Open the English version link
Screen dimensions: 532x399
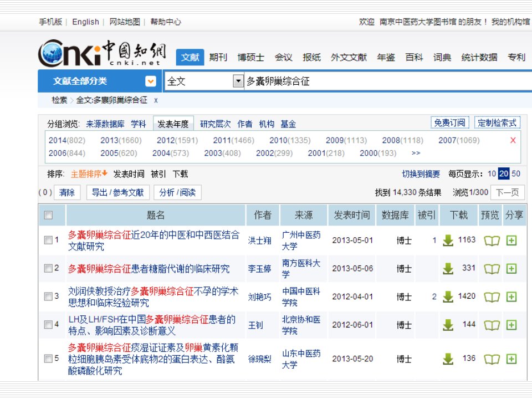tap(85, 22)
